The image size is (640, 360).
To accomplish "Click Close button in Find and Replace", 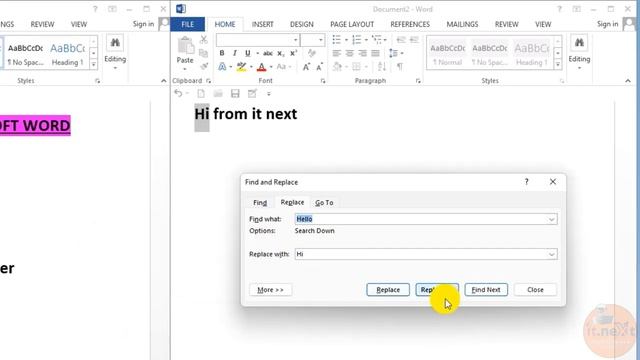I will click(535, 290).
